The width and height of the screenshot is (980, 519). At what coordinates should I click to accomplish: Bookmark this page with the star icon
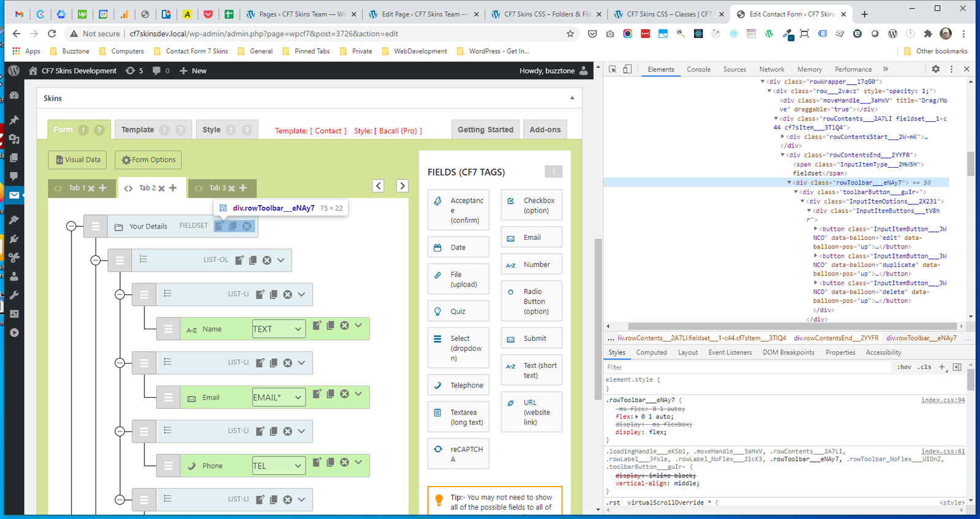570,34
